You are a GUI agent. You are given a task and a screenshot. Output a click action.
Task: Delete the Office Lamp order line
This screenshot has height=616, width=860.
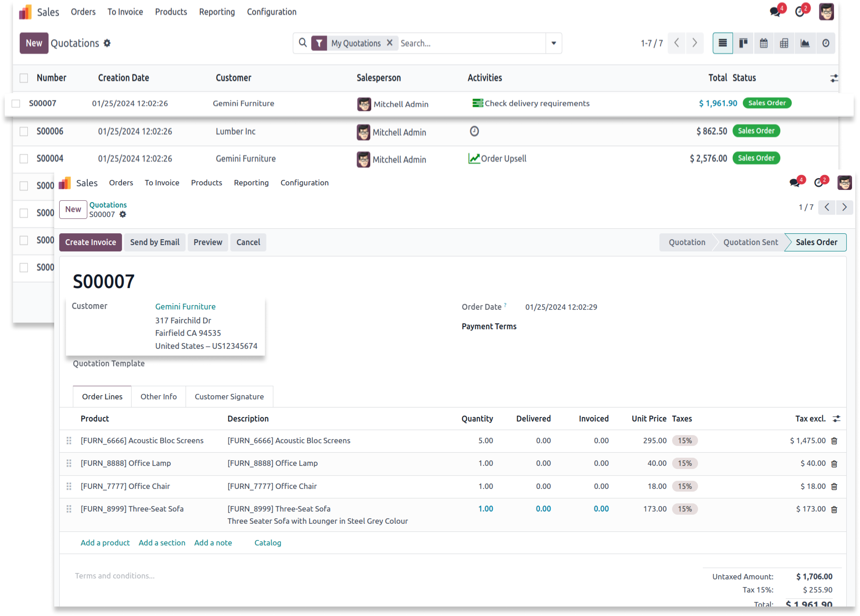coord(834,464)
